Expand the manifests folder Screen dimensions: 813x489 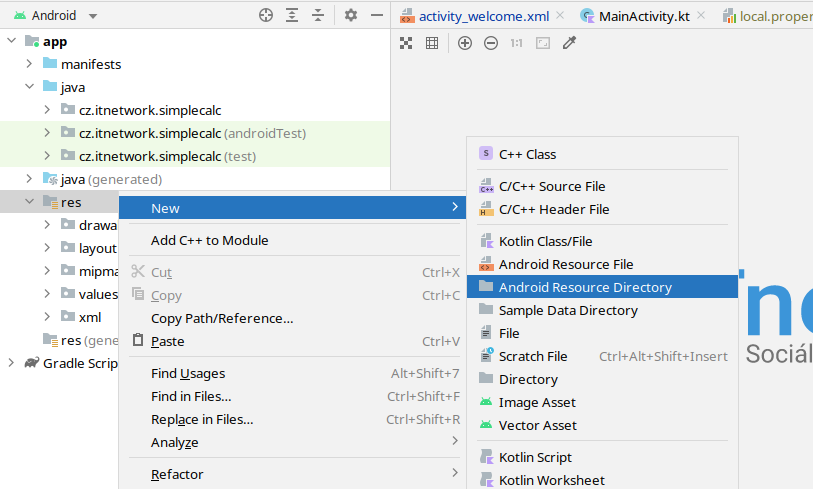click(29, 64)
